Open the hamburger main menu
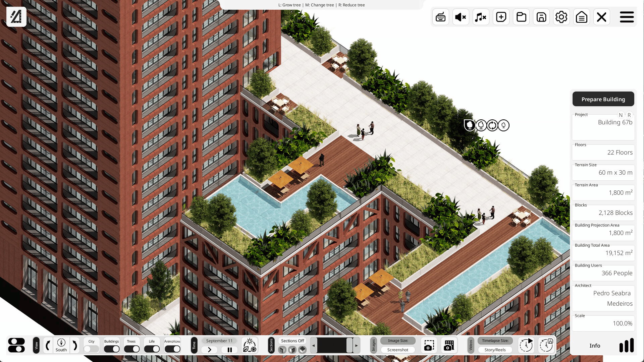Image resolution: width=644 pixels, height=362 pixels. point(627,17)
